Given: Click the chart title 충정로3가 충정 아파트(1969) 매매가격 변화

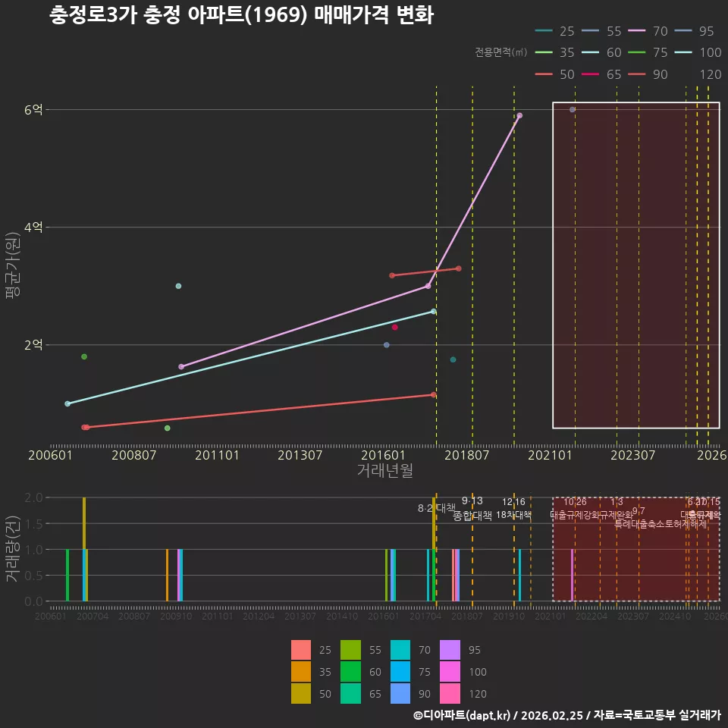Looking at the screenshot, I should 241,14.
